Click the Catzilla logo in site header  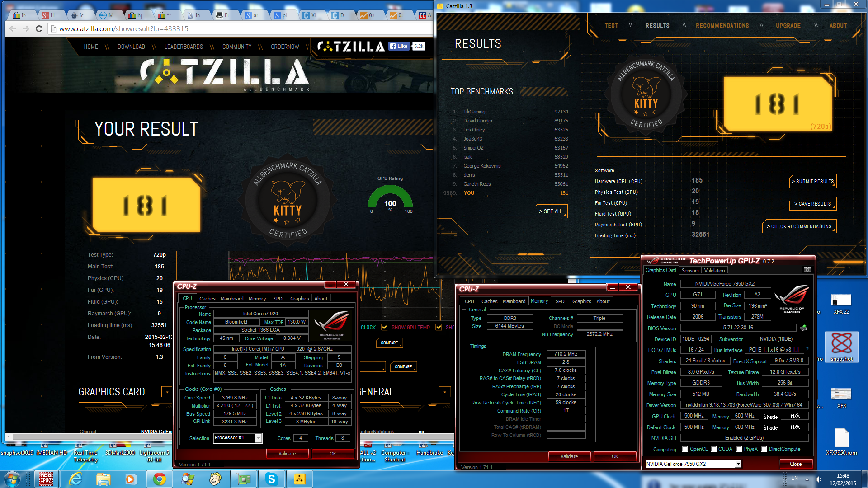coord(351,46)
